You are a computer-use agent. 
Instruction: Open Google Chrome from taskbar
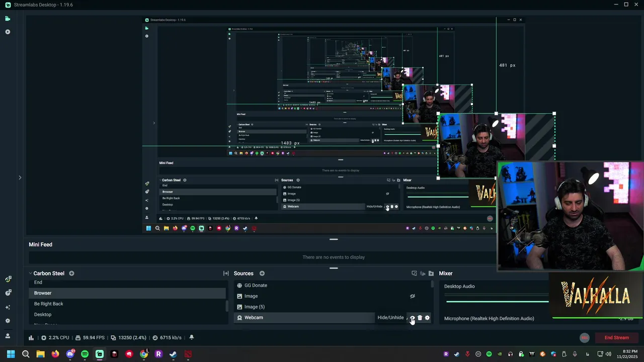tap(144, 354)
